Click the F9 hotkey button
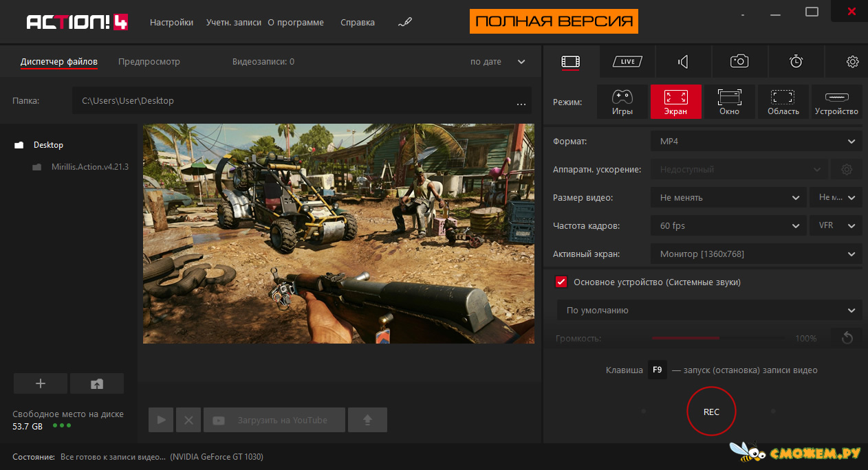Viewport: 868px width, 470px height. (658, 370)
